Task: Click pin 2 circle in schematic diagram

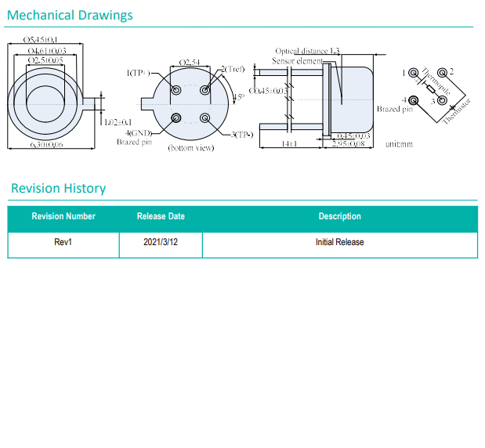Action: (x=443, y=73)
